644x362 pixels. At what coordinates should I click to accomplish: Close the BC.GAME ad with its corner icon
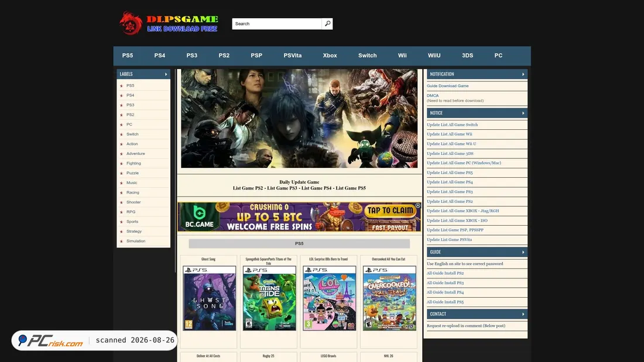tap(417, 205)
